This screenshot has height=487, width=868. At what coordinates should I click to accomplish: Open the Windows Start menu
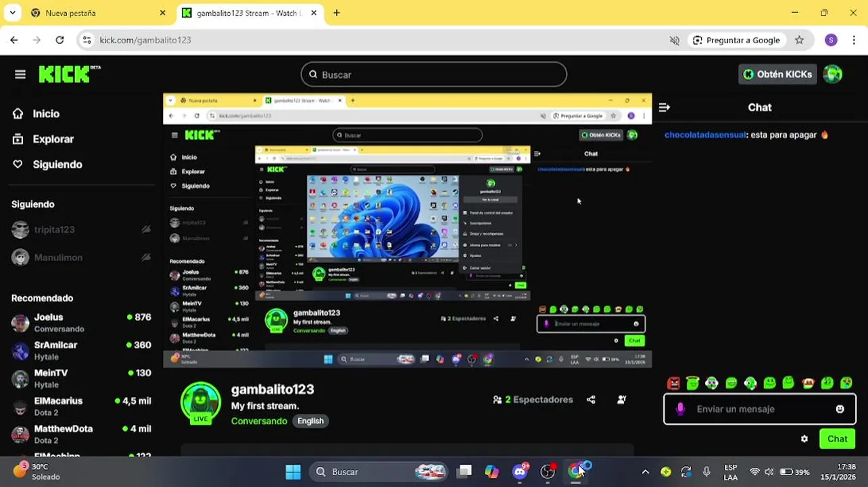point(293,471)
